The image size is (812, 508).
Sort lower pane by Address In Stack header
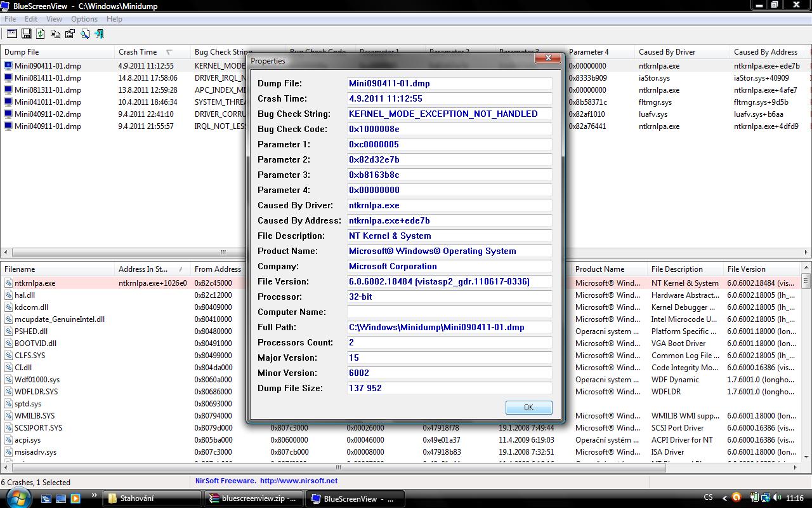tap(152, 269)
